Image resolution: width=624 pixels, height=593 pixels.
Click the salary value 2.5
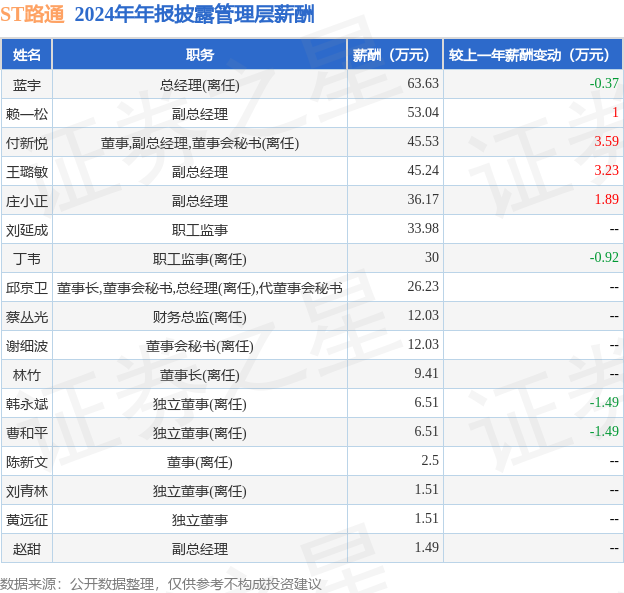430,461
